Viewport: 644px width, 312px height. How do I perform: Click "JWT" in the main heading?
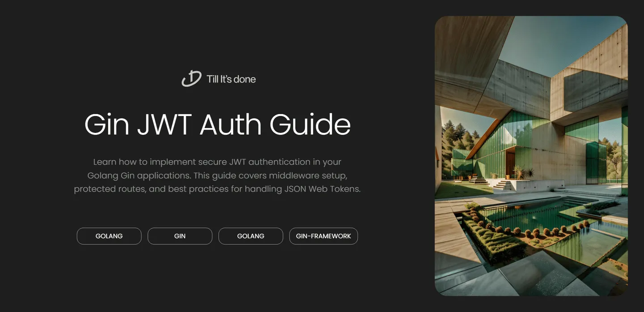(165, 124)
